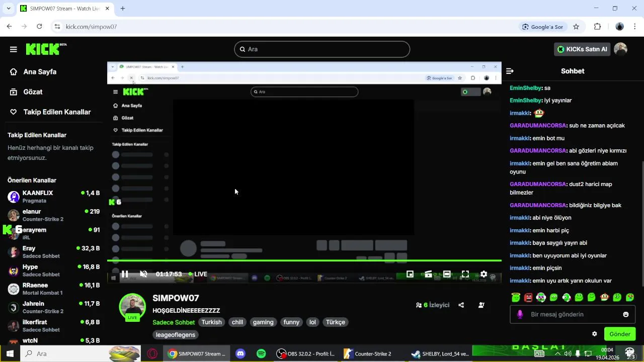Follow the channel with the person-plus icon

pyautogui.click(x=481, y=305)
